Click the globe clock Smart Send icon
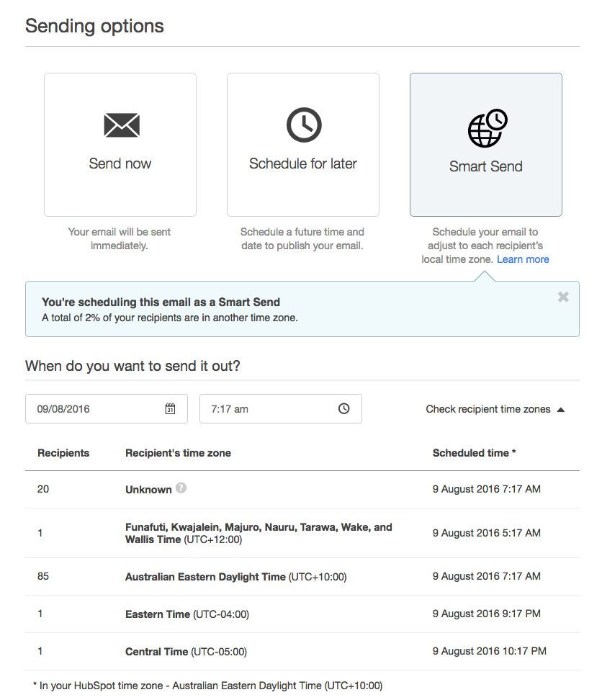 click(488, 128)
